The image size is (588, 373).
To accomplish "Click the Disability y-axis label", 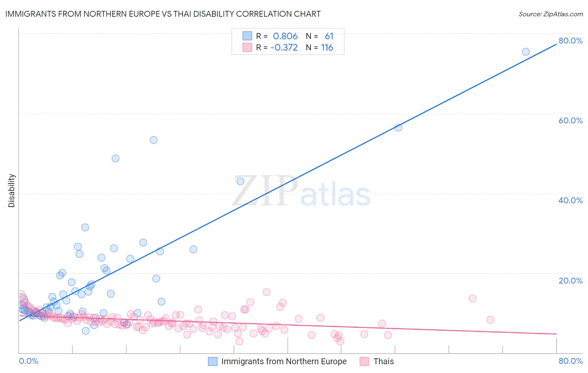I will pos(12,191).
